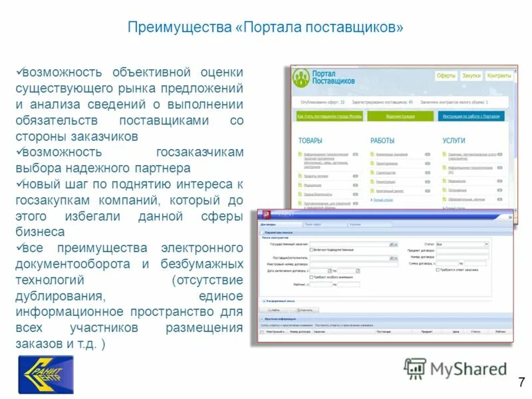Switch to the 'Поиск оферт' tab
The width and height of the screenshot is (532, 399).
click(x=325, y=225)
